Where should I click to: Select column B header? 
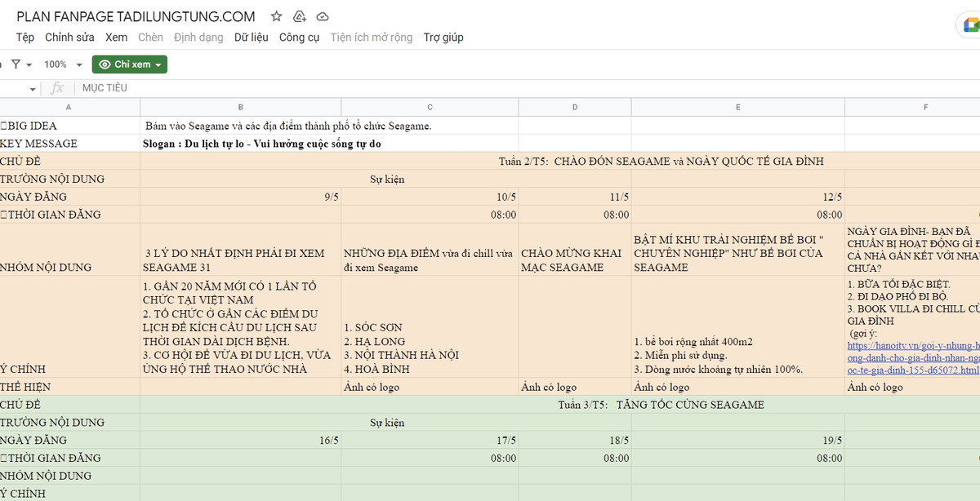click(x=241, y=108)
